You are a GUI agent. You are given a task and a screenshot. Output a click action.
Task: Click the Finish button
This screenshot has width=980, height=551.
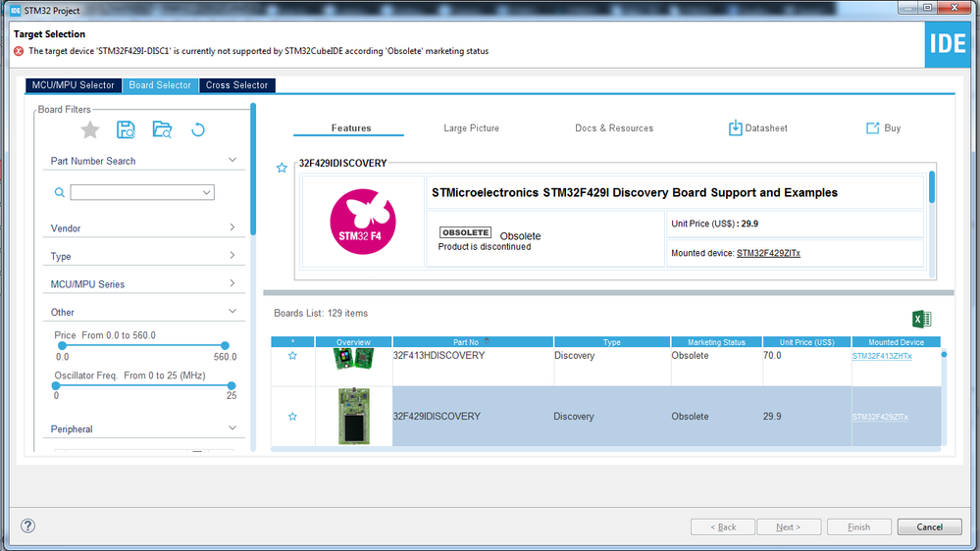click(858, 526)
